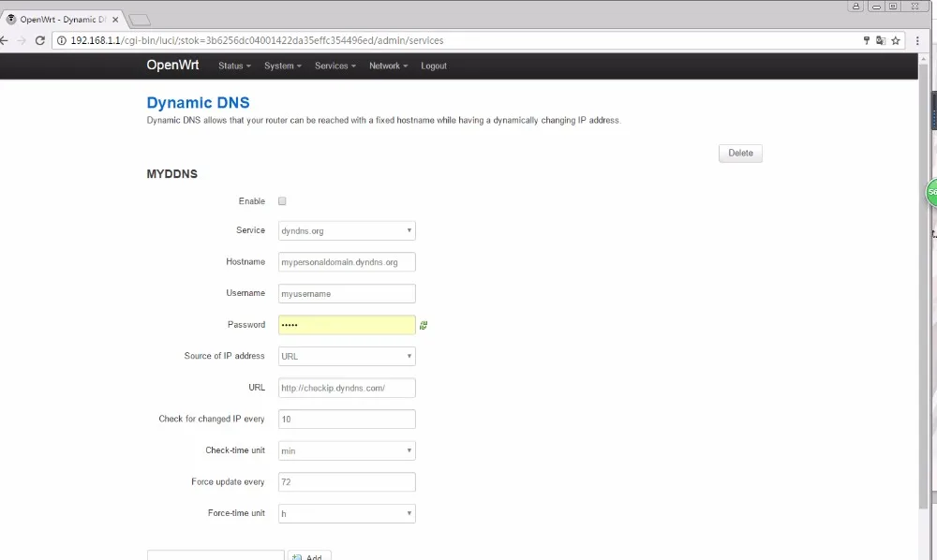Go back with the browser back arrow
937x560 pixels.
4,40
